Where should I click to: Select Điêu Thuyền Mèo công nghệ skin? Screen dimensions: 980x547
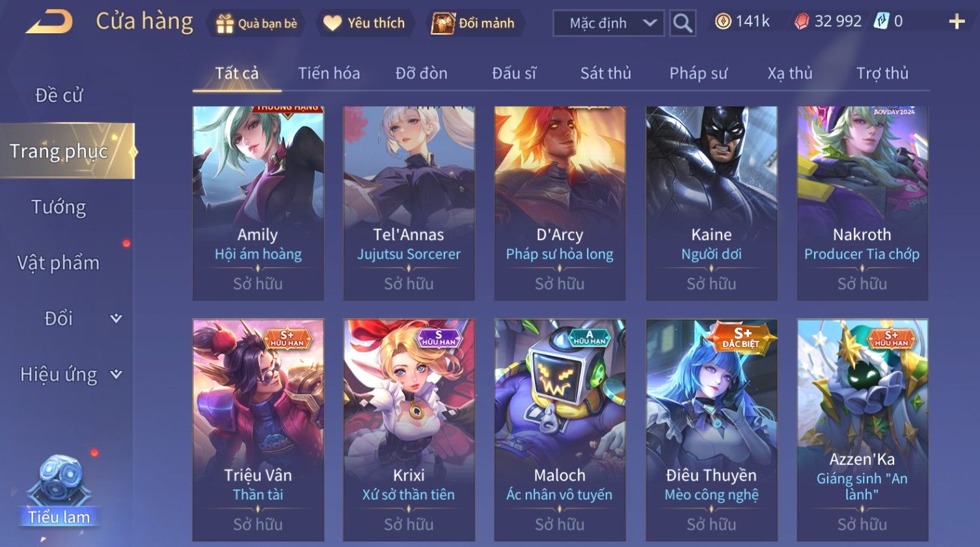tap(711, 430)
